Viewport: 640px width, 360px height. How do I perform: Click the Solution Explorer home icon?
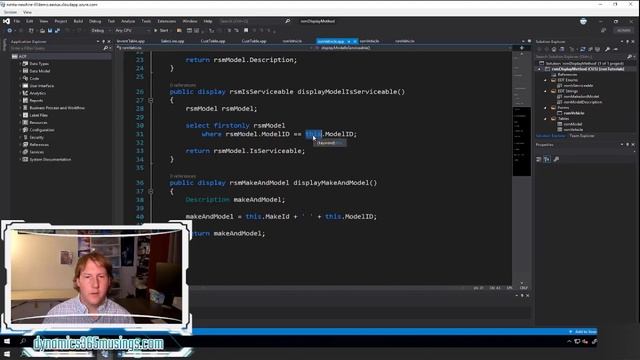[554, 49]
